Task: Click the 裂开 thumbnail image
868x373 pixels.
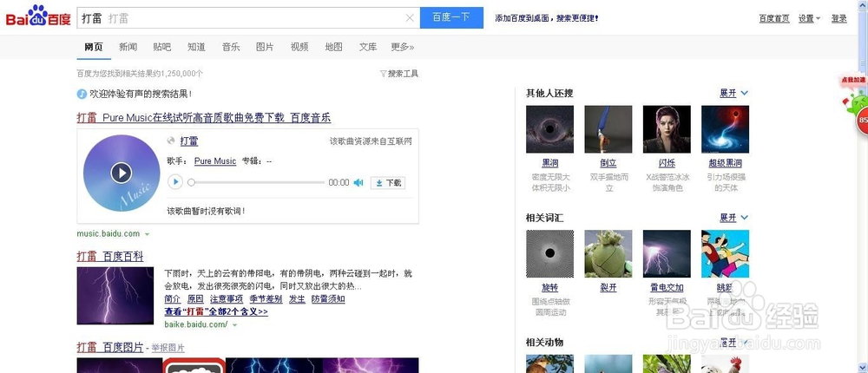Action: click(608, 254)
